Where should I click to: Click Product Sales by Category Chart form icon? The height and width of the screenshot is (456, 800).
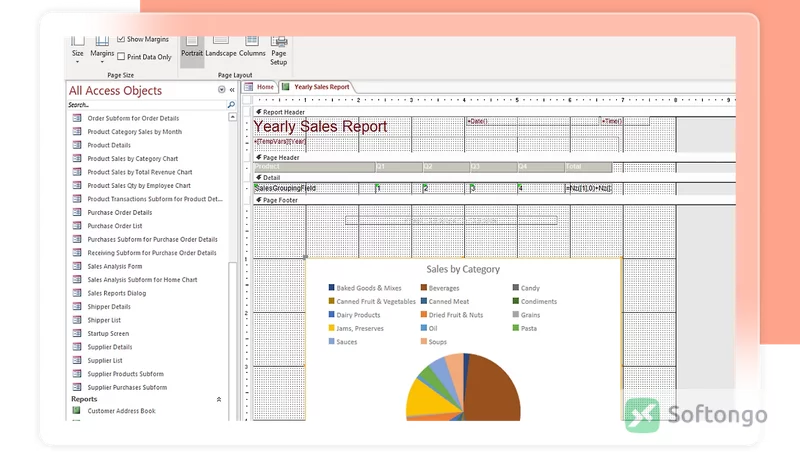[77, 159]
